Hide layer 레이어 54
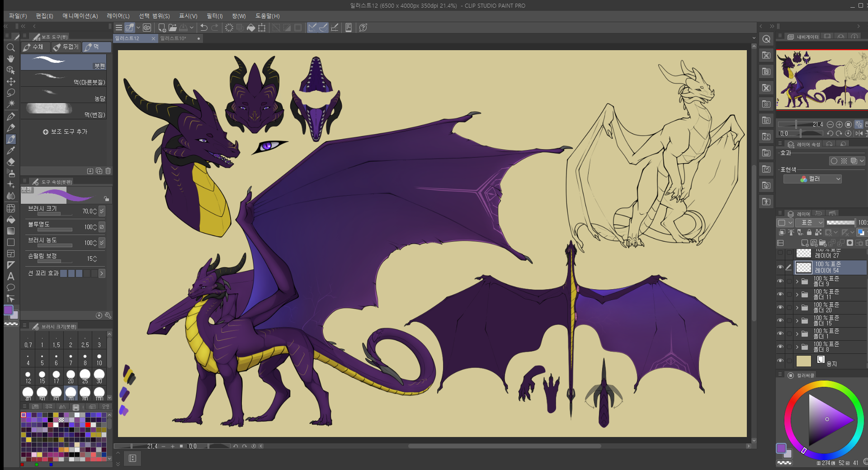 [780, 268]
